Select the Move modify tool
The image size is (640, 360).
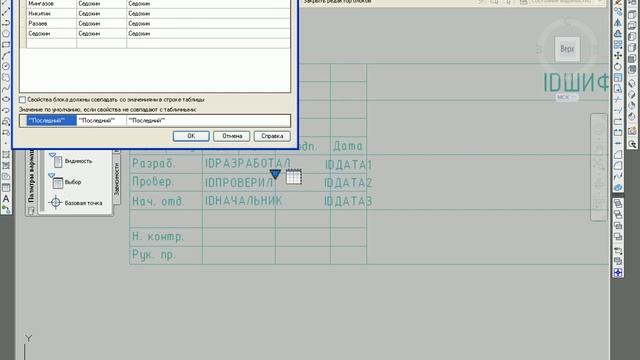(x=618, y=56)
